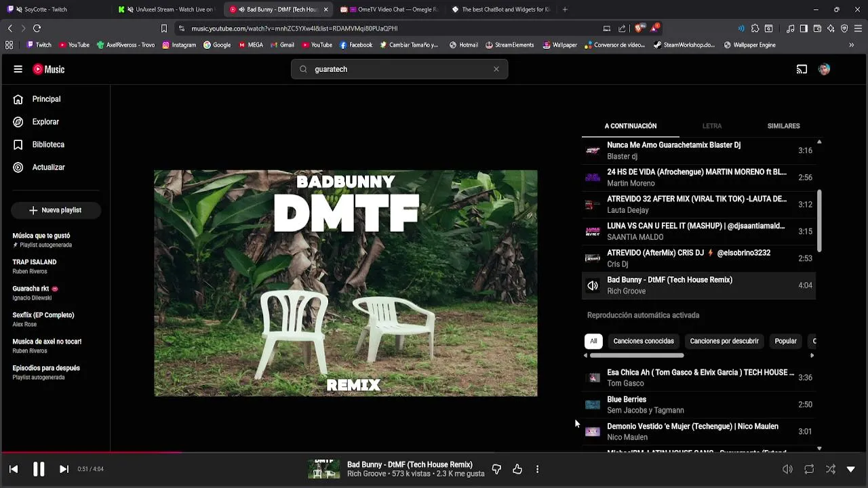Select the Popular filter chip
Viewport: 868px width, 488px height.
(x=785, y=341)
